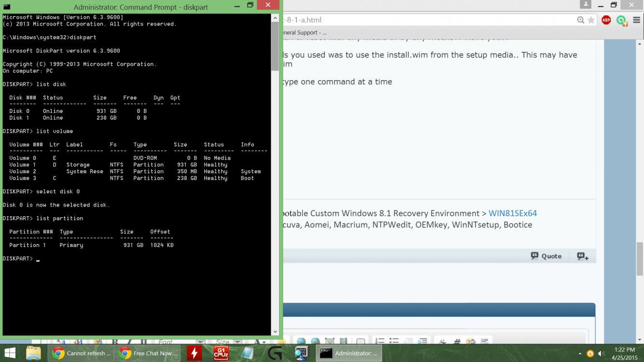Click the Chrome address bar URL
This screenshot has width=644, height=362.
[302, 20]
